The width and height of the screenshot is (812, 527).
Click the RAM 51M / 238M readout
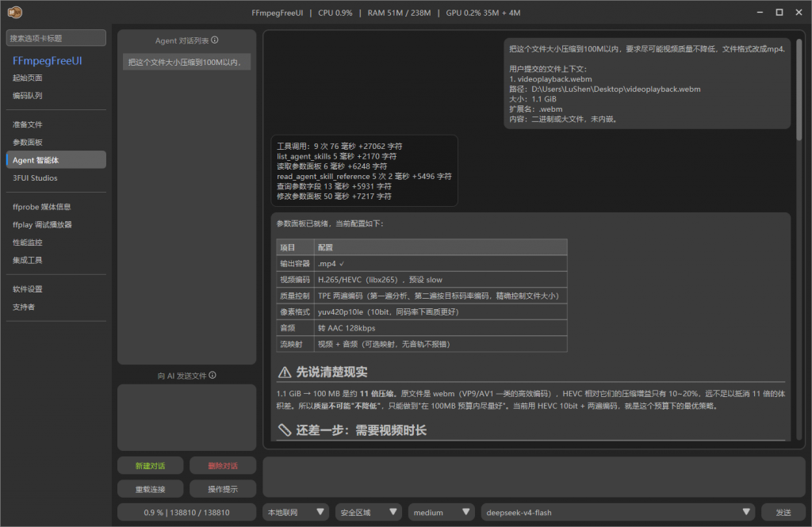click(399, 13)
